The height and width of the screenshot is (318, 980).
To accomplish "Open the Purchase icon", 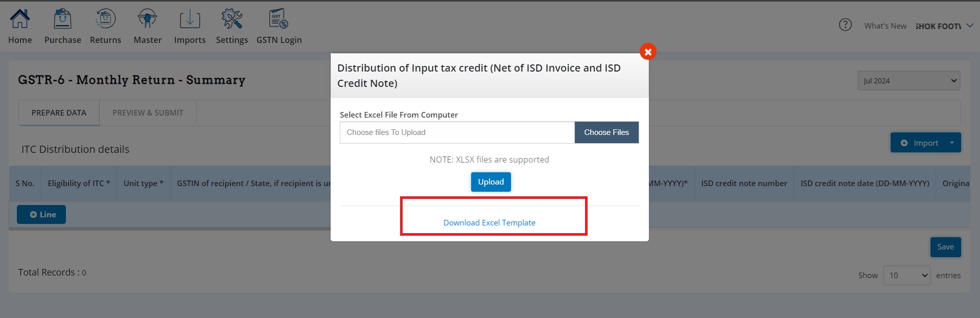I will (62, 19).
